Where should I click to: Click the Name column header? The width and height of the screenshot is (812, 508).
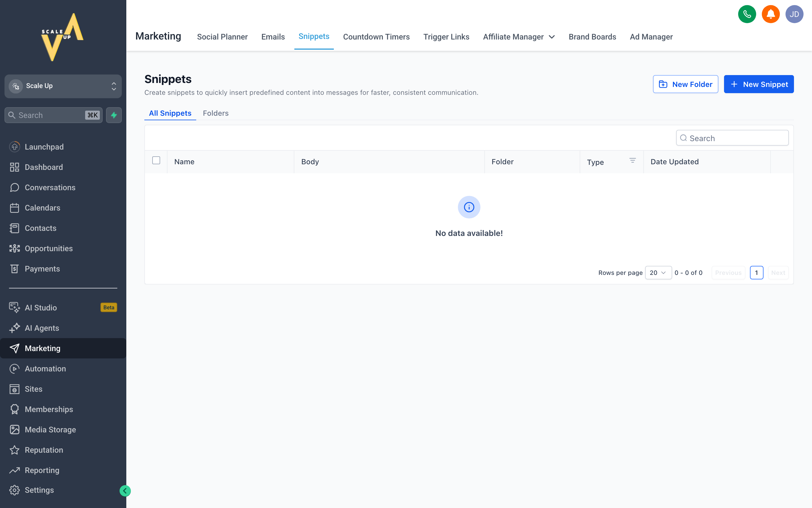click(x=231, y=162)
